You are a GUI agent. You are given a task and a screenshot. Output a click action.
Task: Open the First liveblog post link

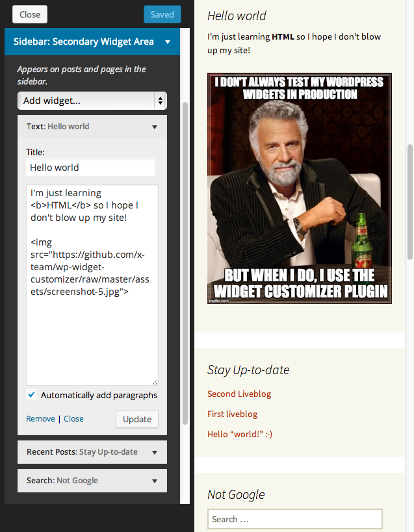(x=233, y=414)
